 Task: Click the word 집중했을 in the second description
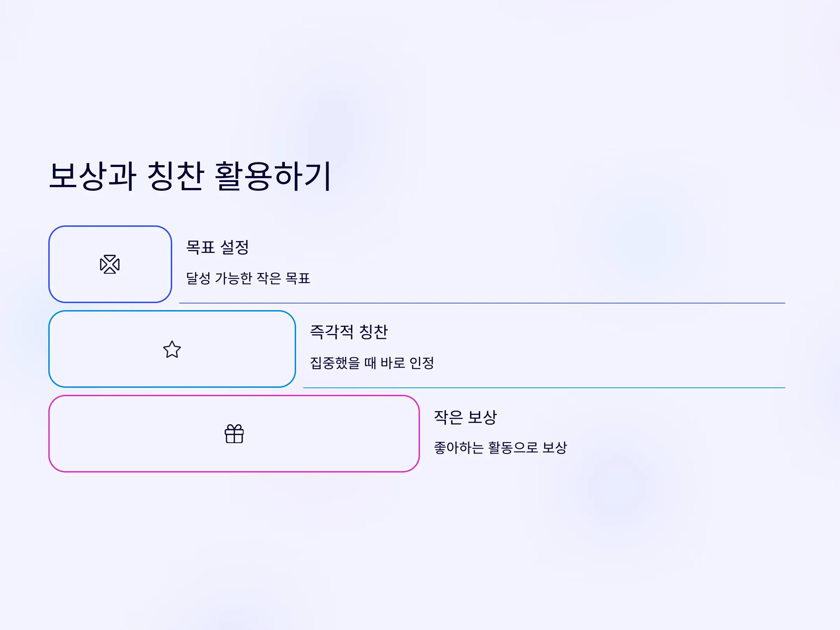tap(335, 363)
